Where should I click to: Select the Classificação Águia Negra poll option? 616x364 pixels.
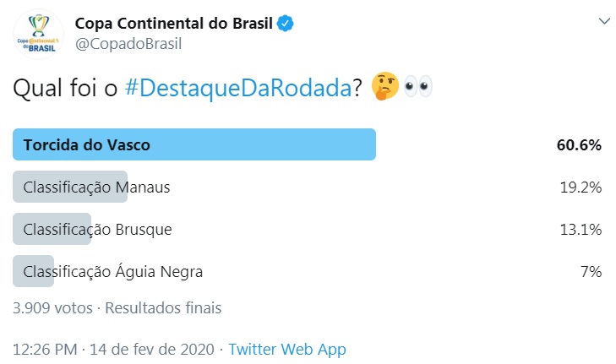113,271
